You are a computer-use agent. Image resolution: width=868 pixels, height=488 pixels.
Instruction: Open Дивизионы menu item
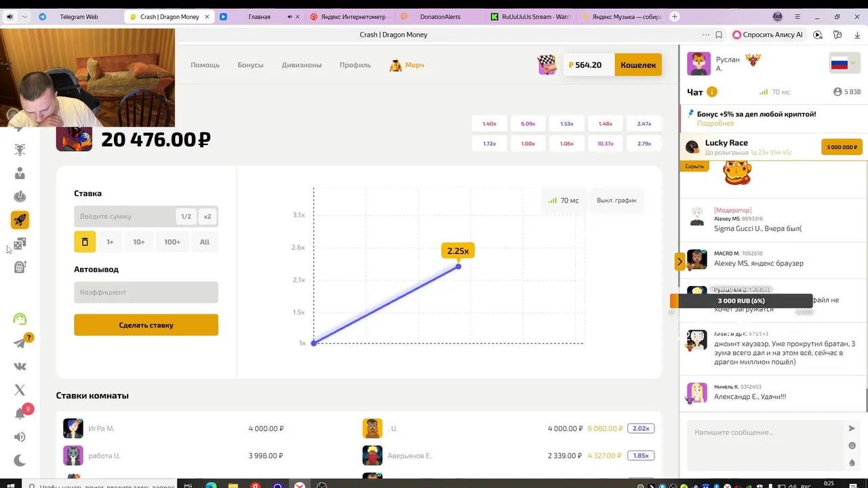click(302, 65)
